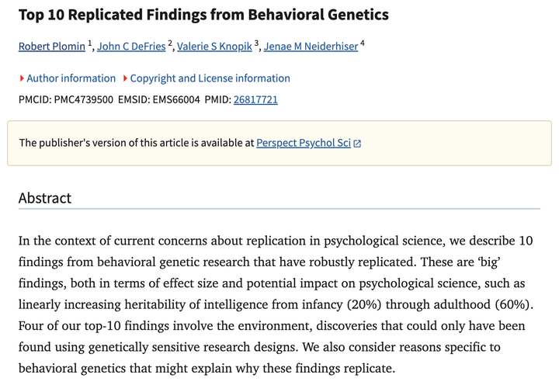Click affiliation superscript 3 after Valerie S Knopik
The image size is (559, 392).
[256, 43]
